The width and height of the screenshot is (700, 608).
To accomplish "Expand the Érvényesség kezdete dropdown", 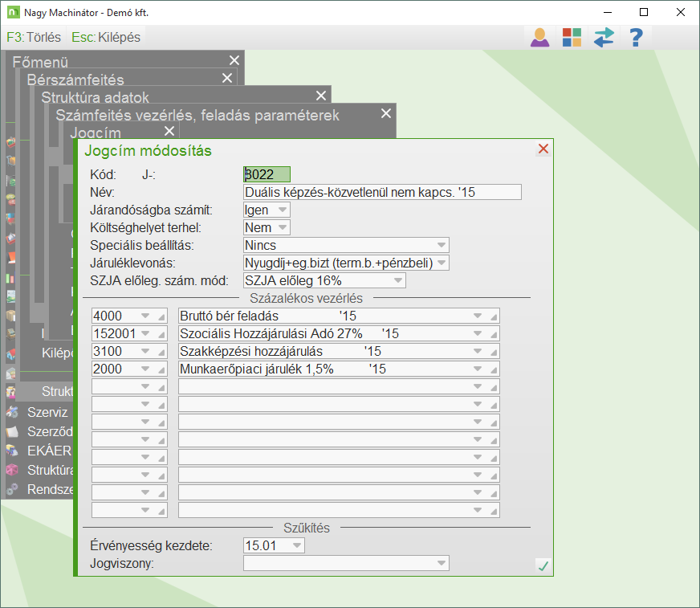I will (x=297, y=546).
